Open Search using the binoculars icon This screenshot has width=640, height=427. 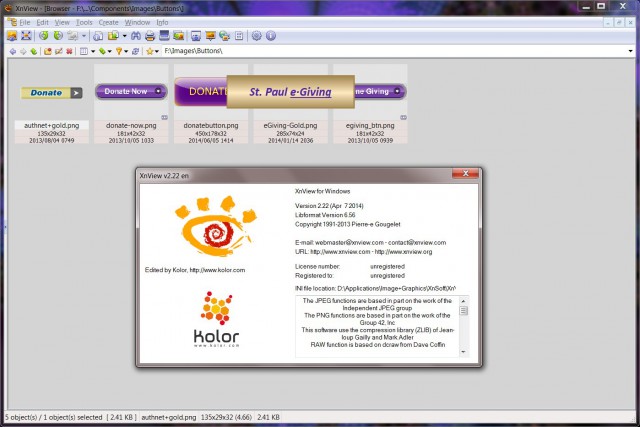(x=136, y=36)
